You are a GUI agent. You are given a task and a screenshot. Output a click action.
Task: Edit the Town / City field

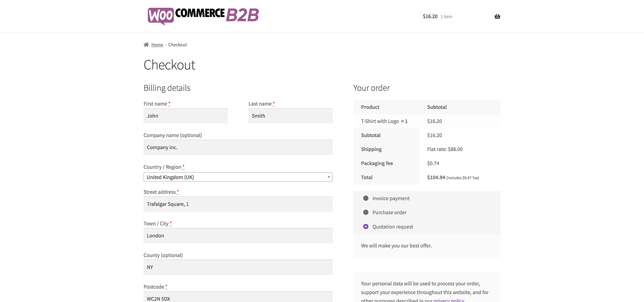click(x=238, y=236)
